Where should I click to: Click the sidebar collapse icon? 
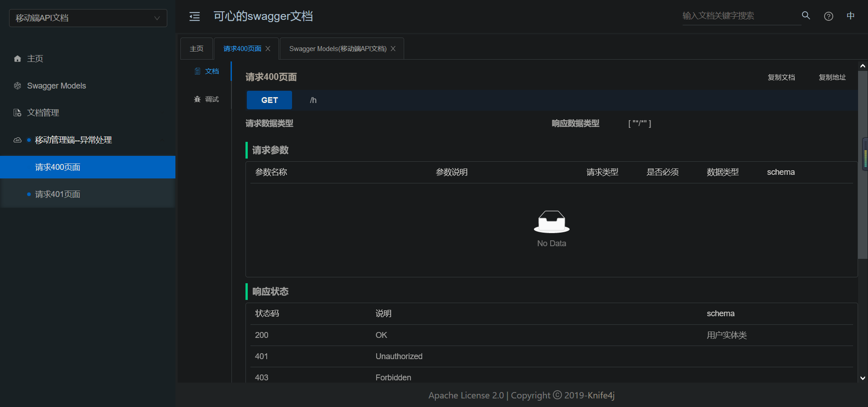coord(194,16)
